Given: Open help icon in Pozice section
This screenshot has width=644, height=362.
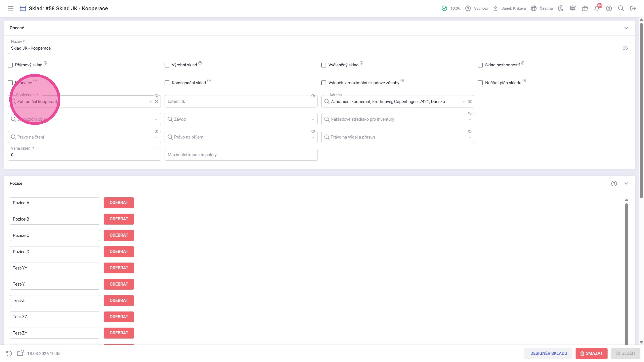Looking at the screenshot, I should click(614, 183).
